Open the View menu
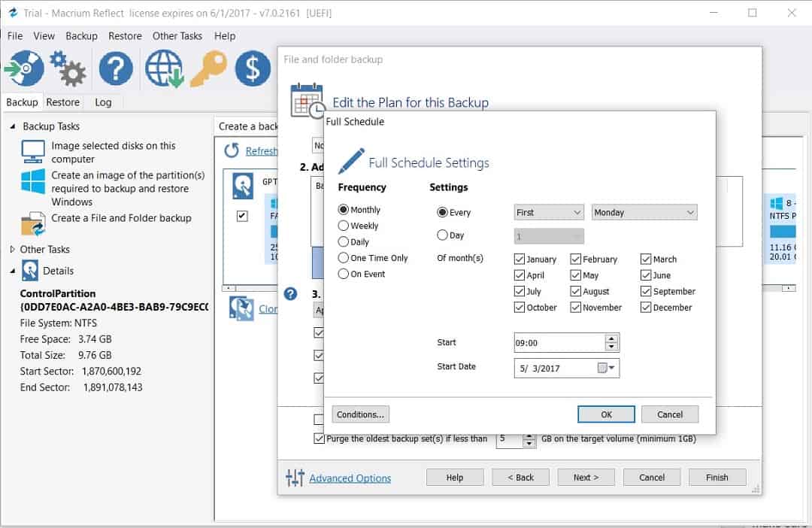The image size is (812, 528). click(44, 36)
